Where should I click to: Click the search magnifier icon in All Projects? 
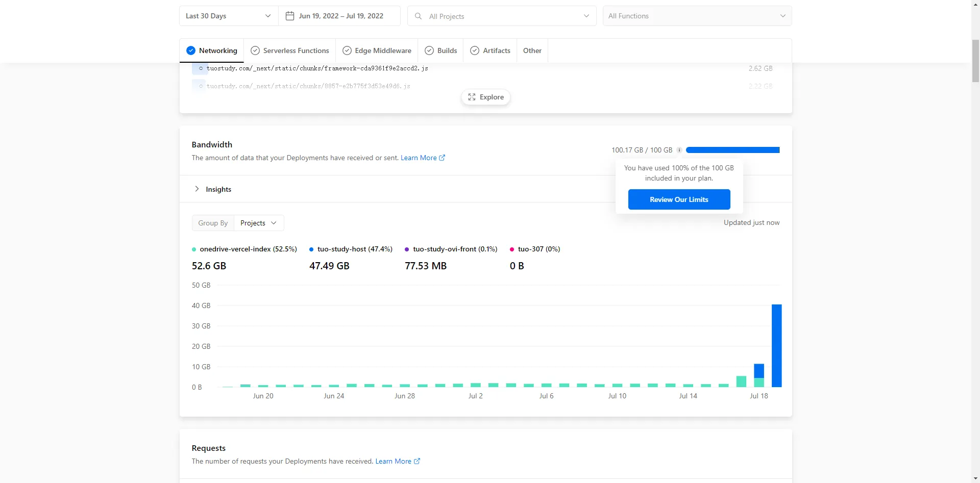pos(418,16)
